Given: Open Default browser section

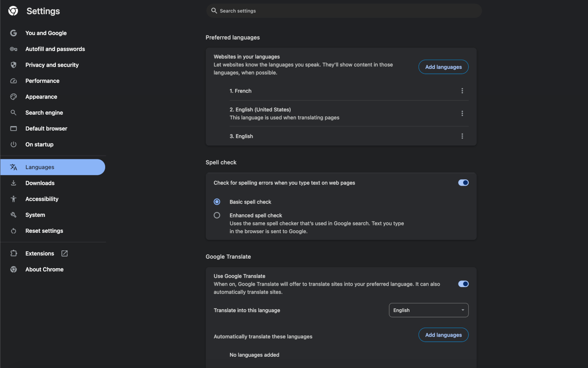Looking at the screenshot, I should pyautogui.click(x=46, y=129).
